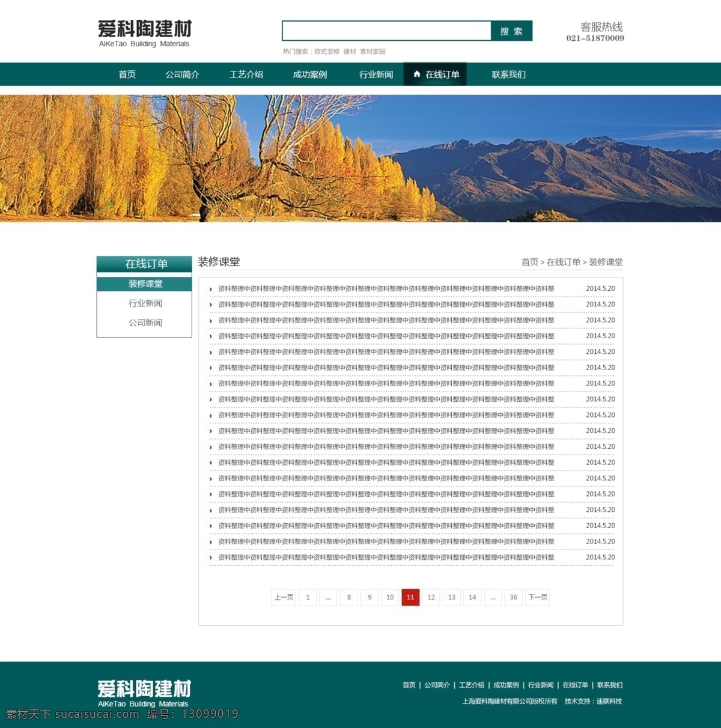Open 行业新闻 in the top navigation bar

(376, 74)
